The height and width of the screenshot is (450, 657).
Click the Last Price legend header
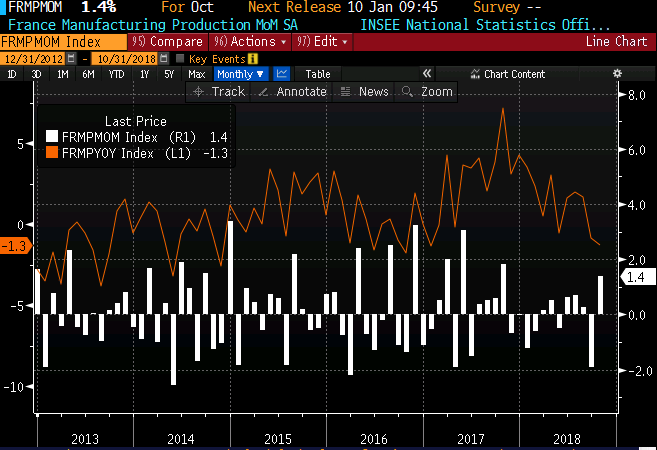click(x=136, y=121)
